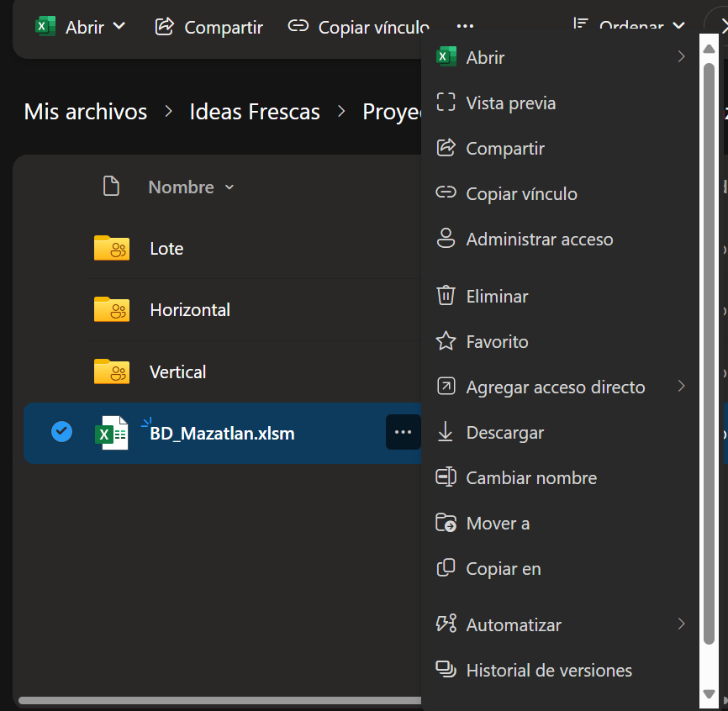Select Vista previa from the context menu
Viewport: 728px width, 711px height.
click(x=510, y=103)
